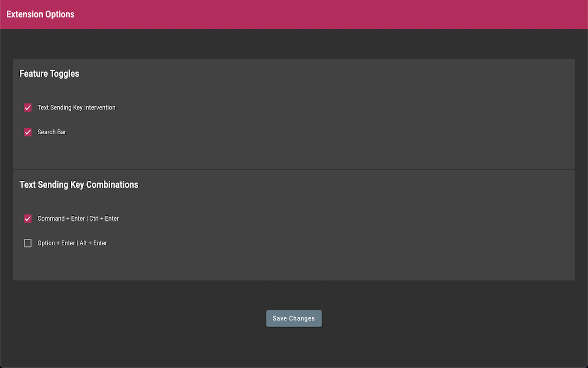Click the "Command + Enter | Ctrl + Enter" label

click(x=78, y=218)
